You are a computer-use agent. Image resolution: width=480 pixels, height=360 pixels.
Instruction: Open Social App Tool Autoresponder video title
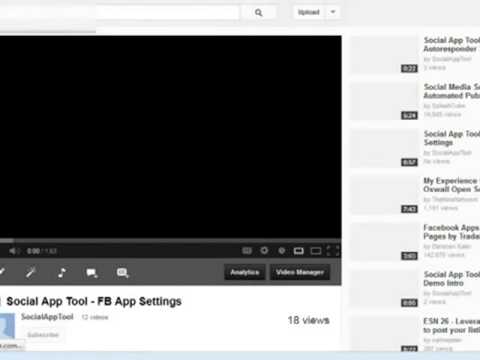(452, 44)
